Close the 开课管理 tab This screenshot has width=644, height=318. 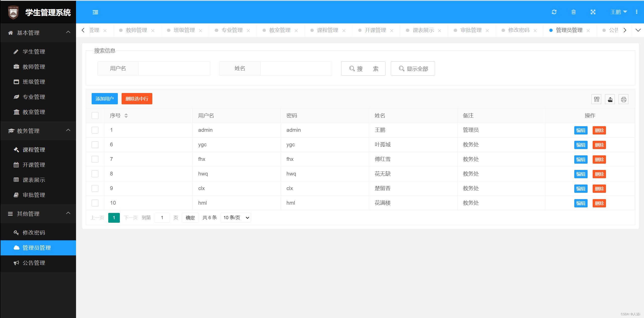coord(392,31)
